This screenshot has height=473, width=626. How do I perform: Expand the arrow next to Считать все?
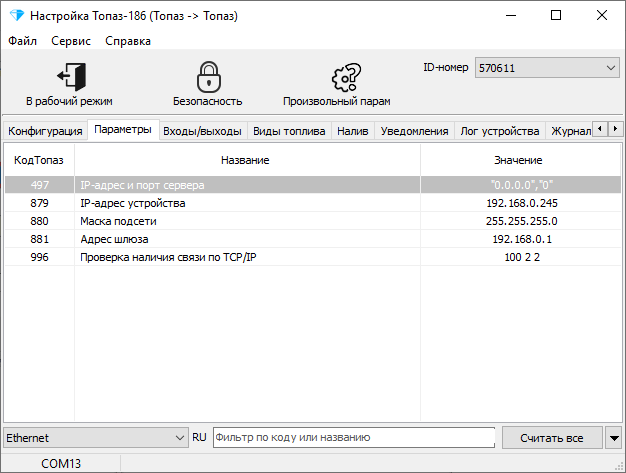614,438
